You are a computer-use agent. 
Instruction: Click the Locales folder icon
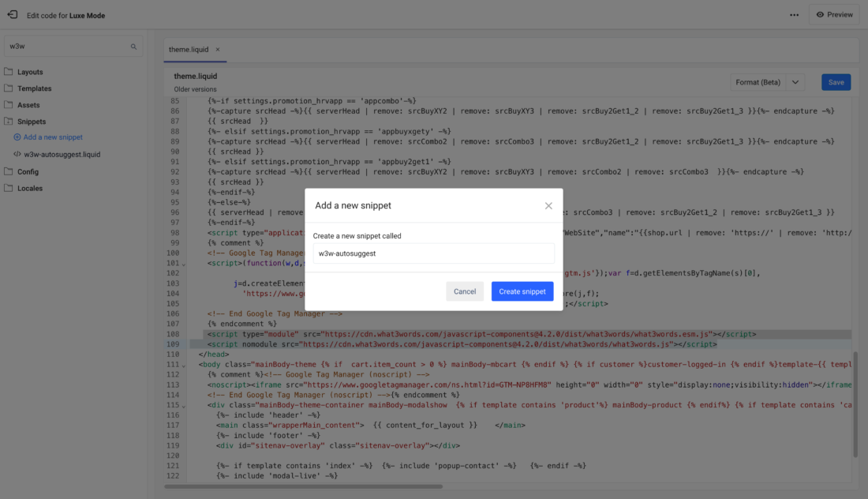pyautogui.click(x=9, y=188)
